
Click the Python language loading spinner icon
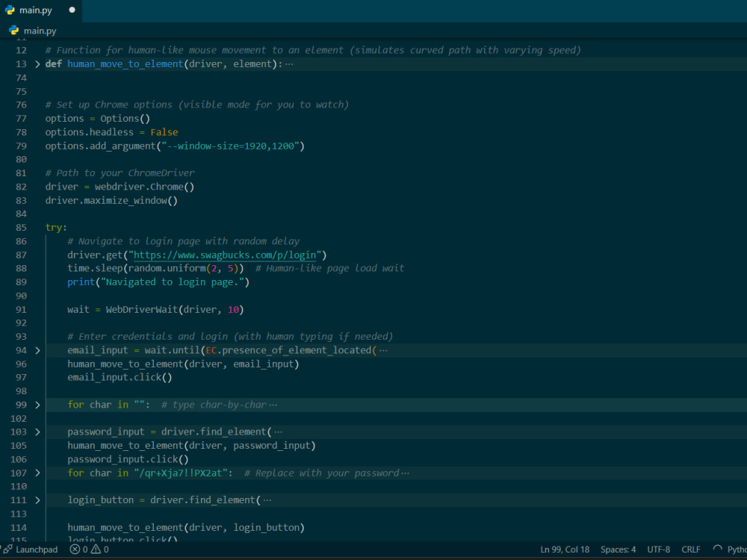717,550
